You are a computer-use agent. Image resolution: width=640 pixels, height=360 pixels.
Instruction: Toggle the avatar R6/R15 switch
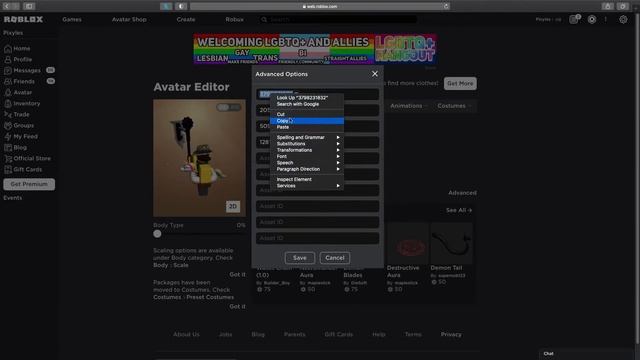(x=229, y=107)
